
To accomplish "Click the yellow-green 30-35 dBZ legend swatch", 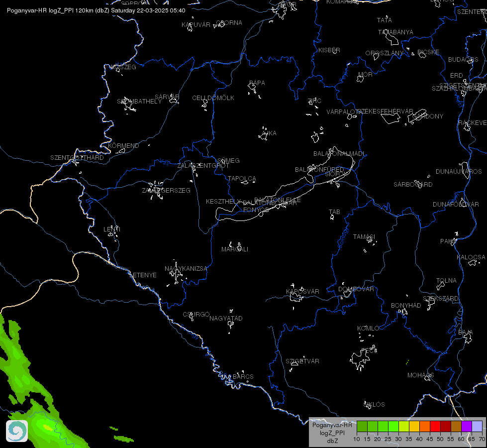I will click(x=404, y=426).
